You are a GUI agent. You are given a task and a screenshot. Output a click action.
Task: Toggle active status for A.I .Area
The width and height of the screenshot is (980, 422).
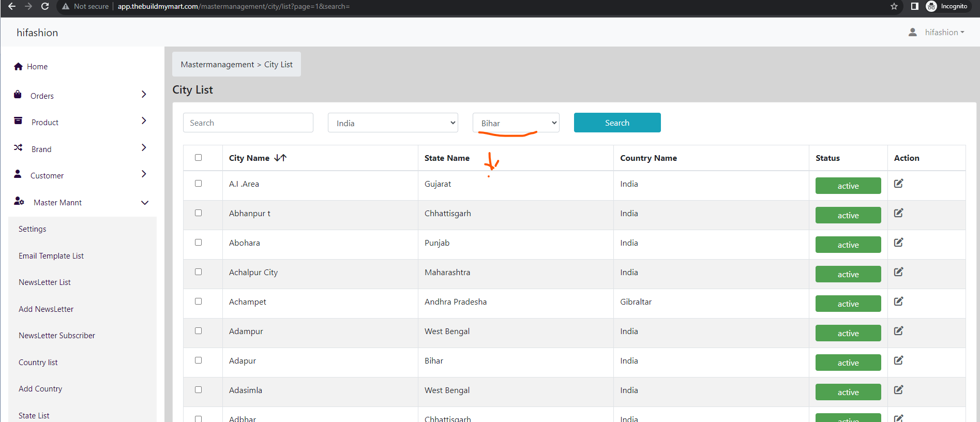(x=848, y=186)
